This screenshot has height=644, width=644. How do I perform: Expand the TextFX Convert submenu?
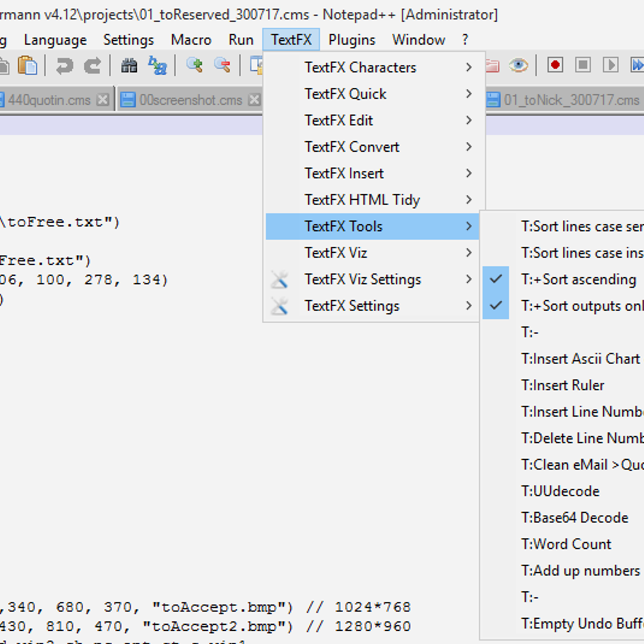point(372,147)
